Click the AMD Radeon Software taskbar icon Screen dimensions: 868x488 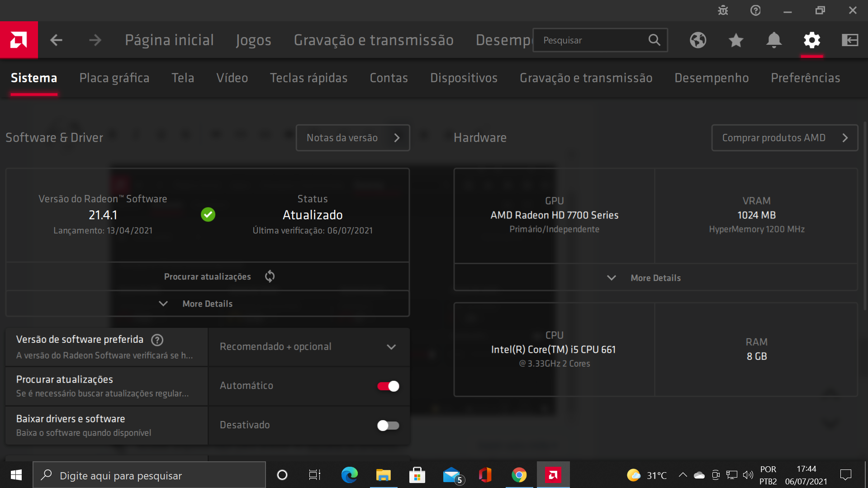(x=553, y=475)
